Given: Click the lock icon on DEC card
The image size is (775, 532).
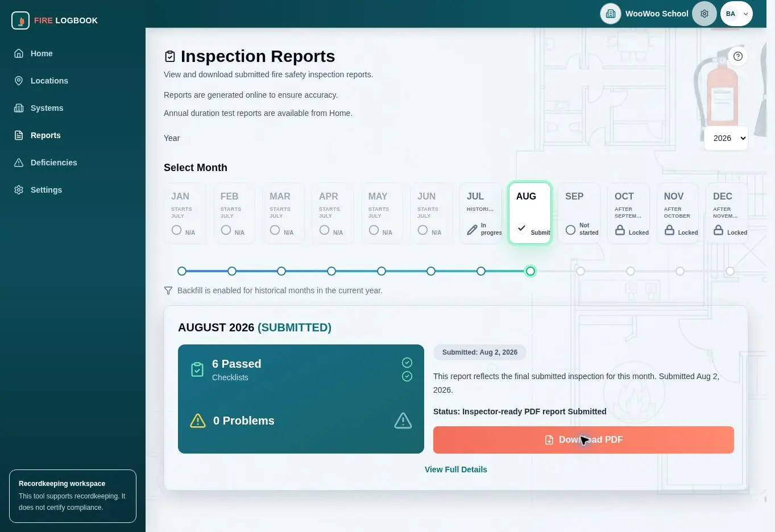Looking at the screenshot, I should pos(719,230).
